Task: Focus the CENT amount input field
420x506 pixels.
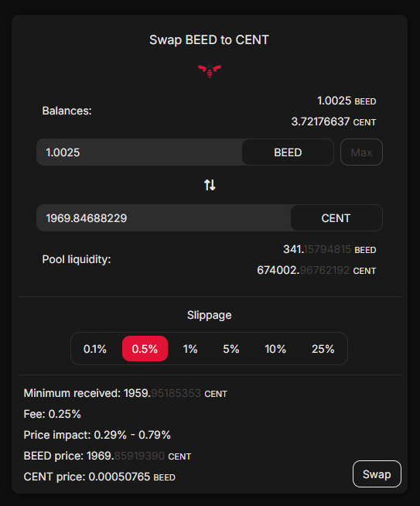Action: click(x=163, y=218)
